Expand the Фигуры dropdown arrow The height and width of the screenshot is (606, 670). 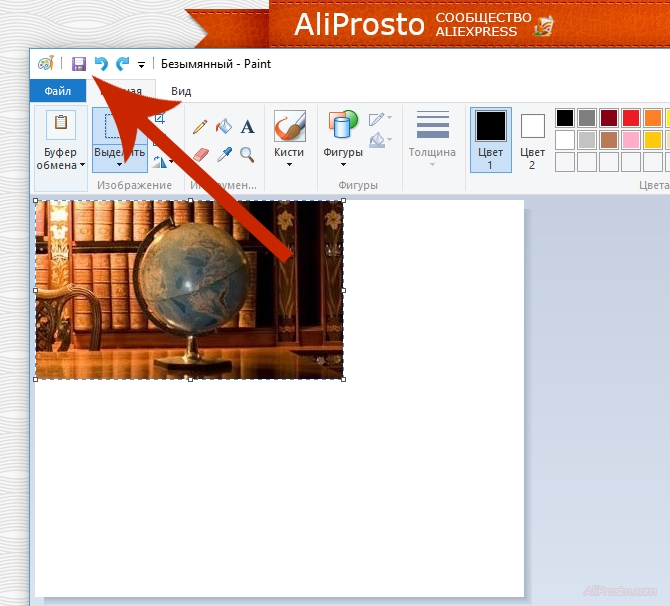(343, 165)
